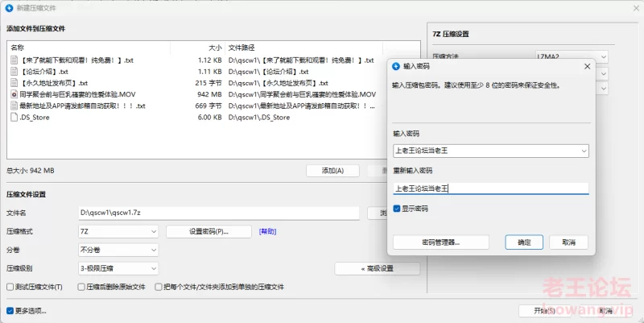The height and width of the screenshot is (323, 644).
Task: Click the app logo in 新建压缩文件 title bar
Action: pyautogui.click(x=9, y=8)
